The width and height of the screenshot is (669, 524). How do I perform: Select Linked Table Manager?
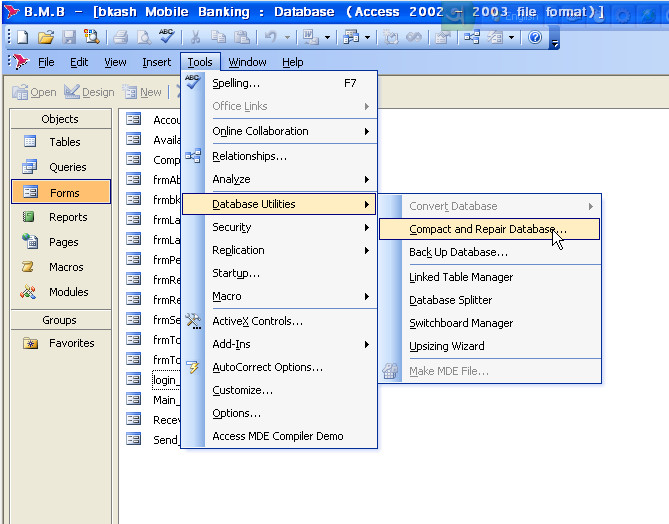point(489,277)
